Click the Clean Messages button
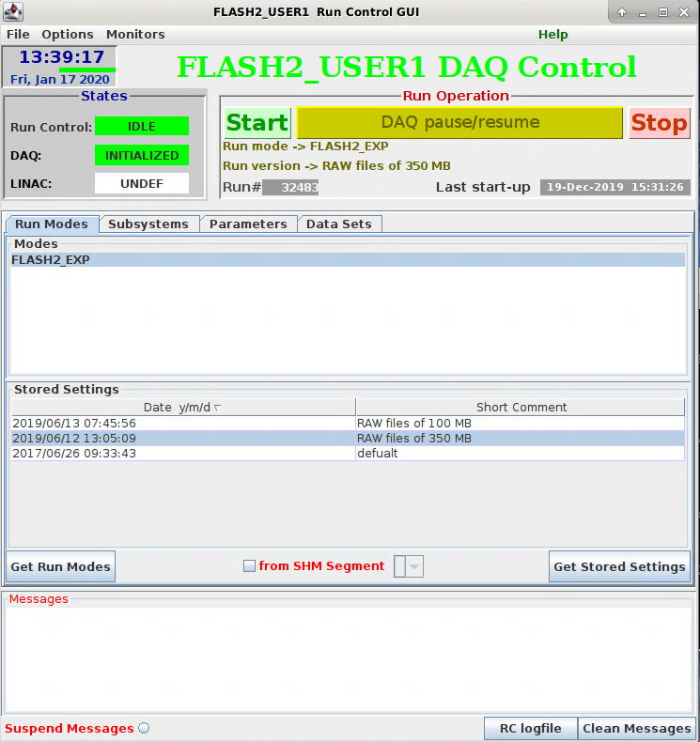This screenshot has height=742, width=700. [637, 728]
